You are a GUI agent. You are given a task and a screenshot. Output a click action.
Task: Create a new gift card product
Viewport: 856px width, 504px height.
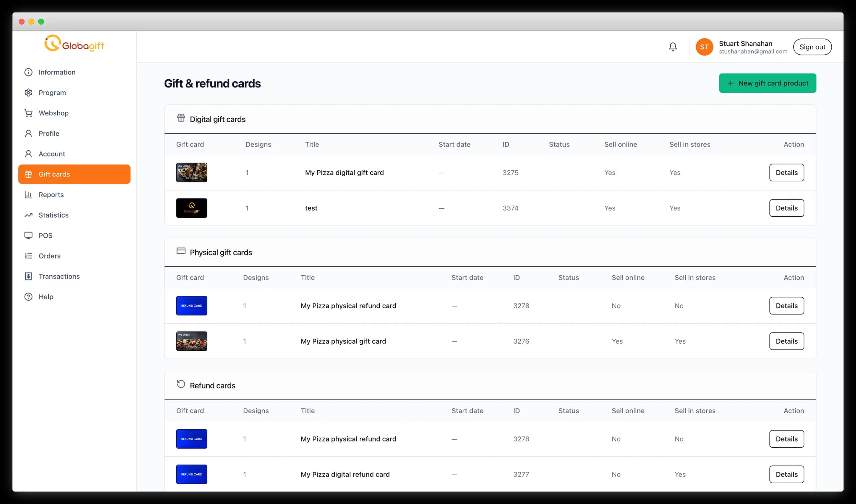tap(767, 83)
